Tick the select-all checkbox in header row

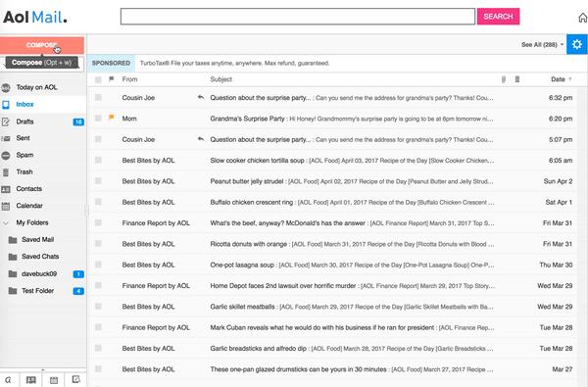coord(98,79)
